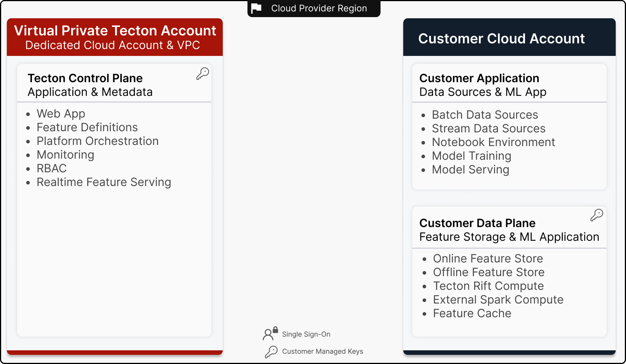The height and width of the screenshot is (364, 626).
Task: Click the flag icon beside Cloud Provider Region
Action: 256,8
